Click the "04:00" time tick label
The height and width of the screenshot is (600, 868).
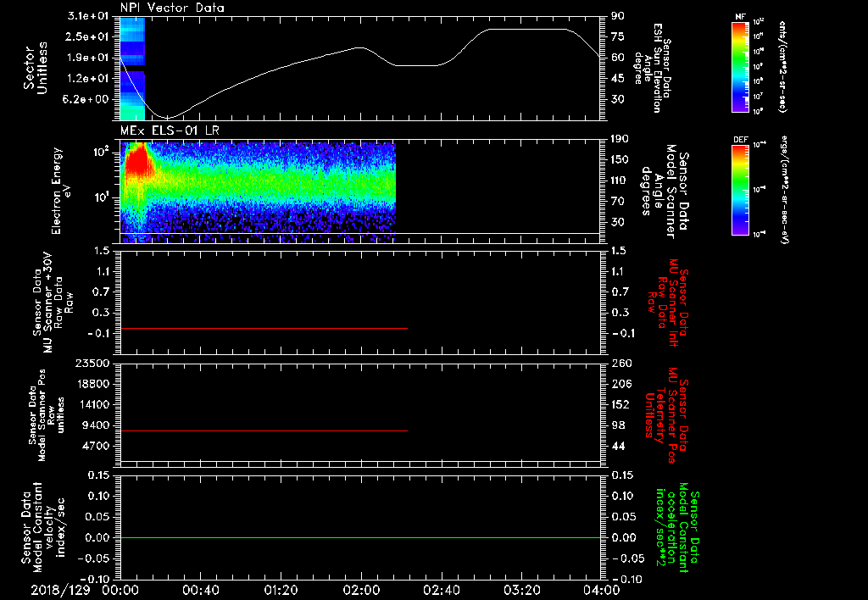[x=602, y=590]
